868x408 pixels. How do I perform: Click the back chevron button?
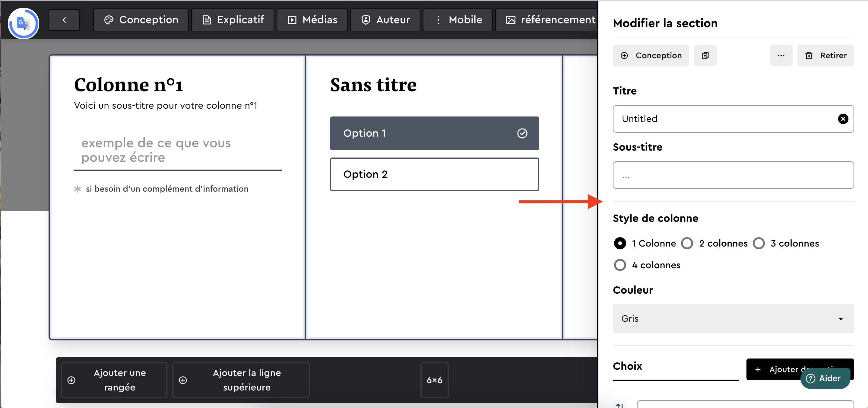click(x=64, y=20)
